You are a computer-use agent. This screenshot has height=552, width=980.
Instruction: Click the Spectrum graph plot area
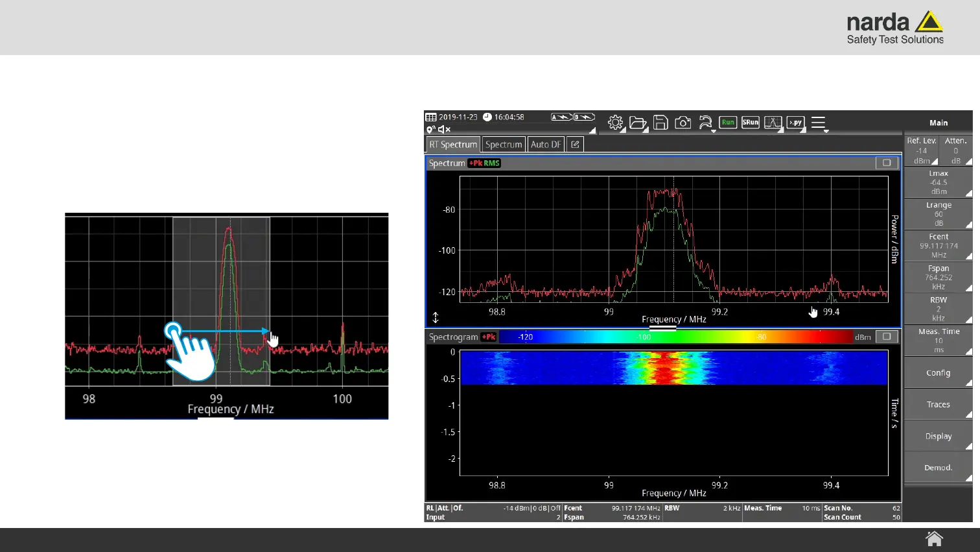(673, 239)
